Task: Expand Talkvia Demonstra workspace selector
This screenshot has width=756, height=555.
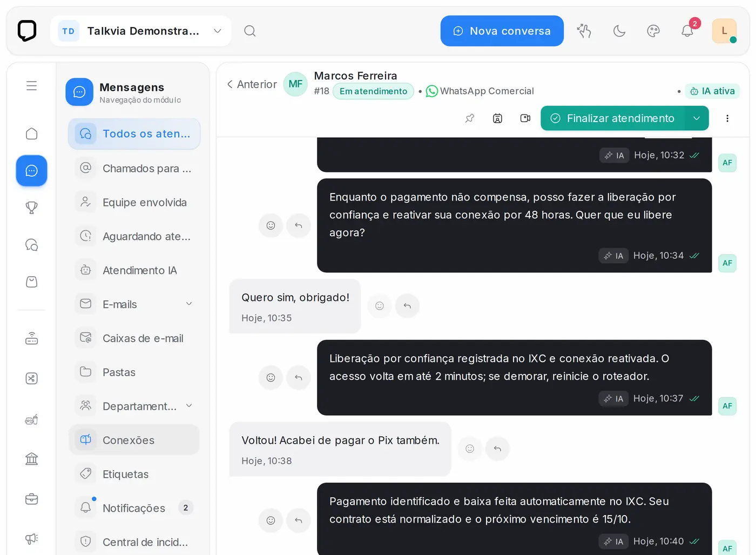Action: [141, 31]
